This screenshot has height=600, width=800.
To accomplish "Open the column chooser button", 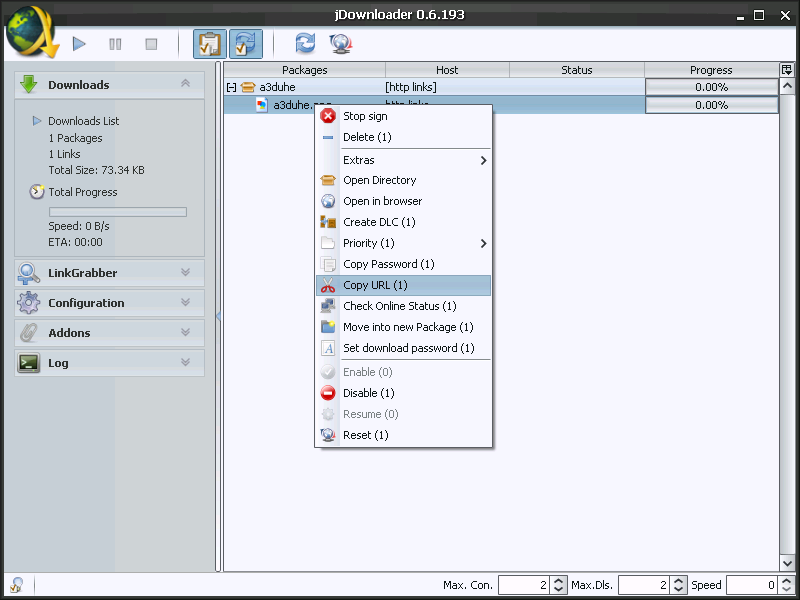I will click(x=787, y=70).
